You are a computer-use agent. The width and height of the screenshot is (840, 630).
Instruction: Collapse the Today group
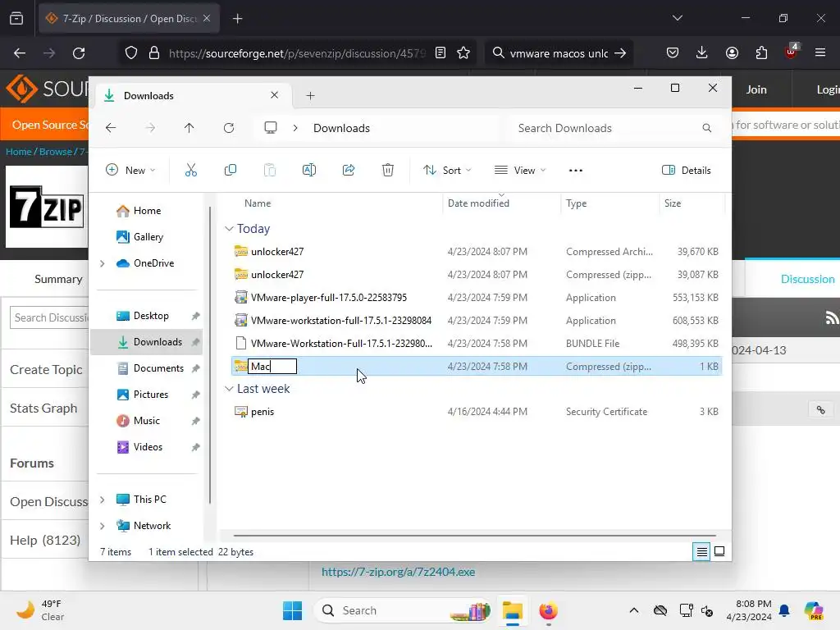coord(229,229)
